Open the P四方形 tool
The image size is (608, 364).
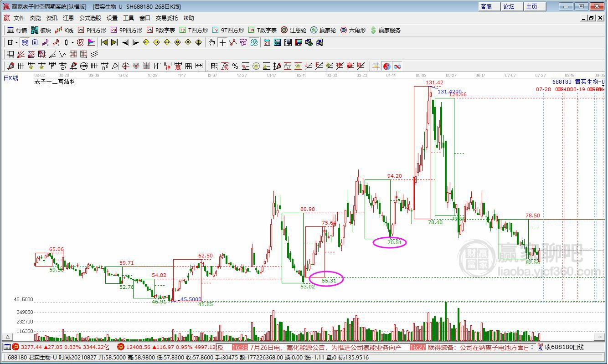coord(92,30)
